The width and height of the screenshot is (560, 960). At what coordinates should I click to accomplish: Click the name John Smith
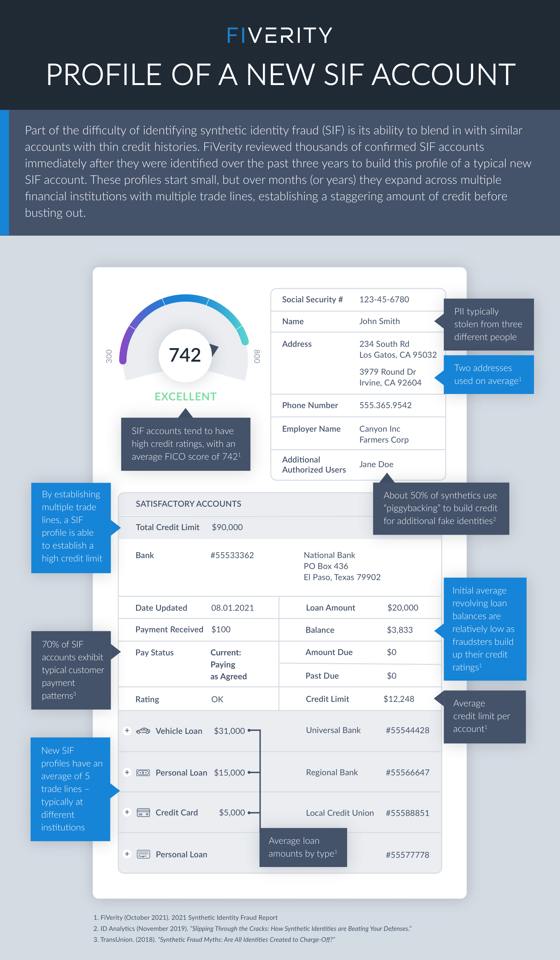379,321
